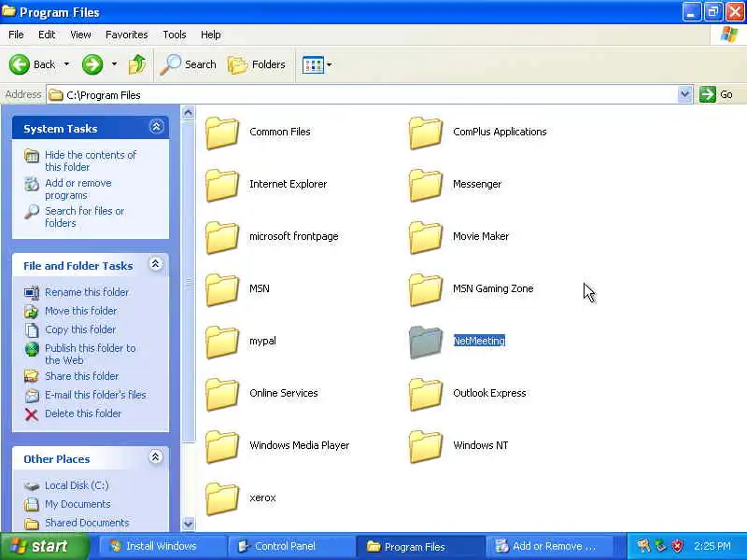Click the Program Files taskbar button

click(x=420, y=546)
